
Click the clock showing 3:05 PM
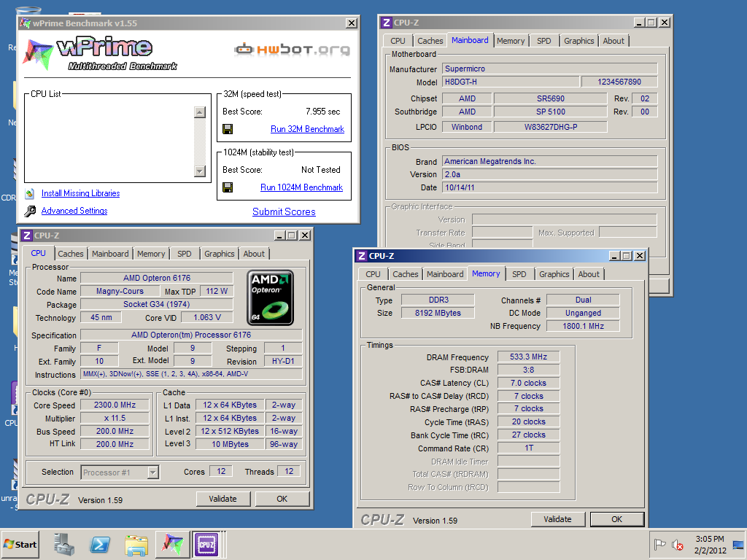[x=710, y=539]
